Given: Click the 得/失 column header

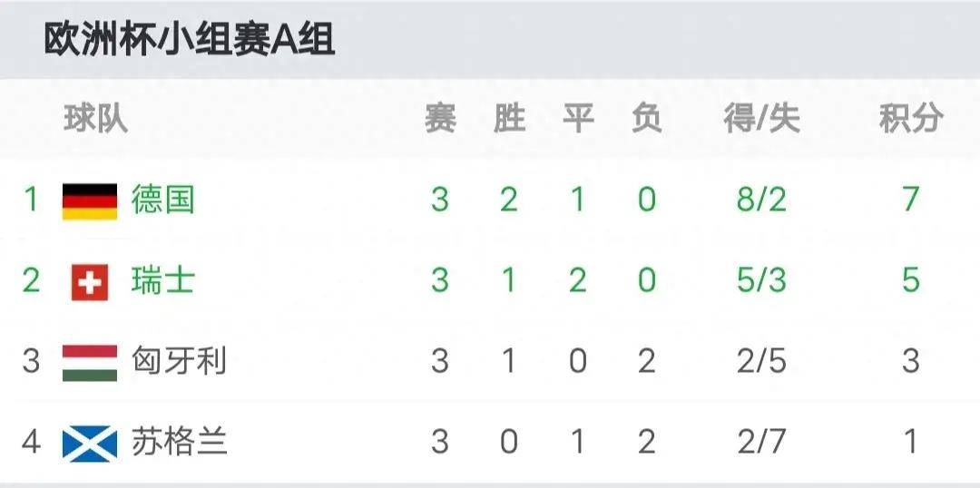Looking at the screenshot, I should pos(762,119).
